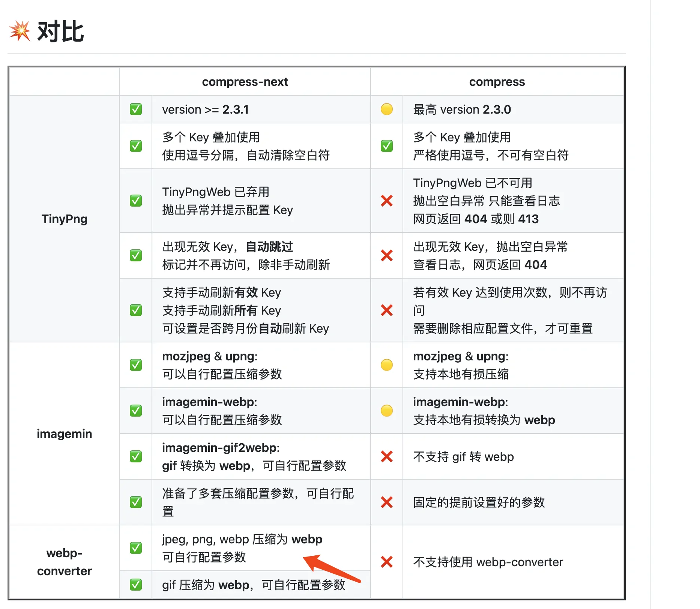Click the 'compress-next' column header
700x609 pixels.
(x=245, y=82)
